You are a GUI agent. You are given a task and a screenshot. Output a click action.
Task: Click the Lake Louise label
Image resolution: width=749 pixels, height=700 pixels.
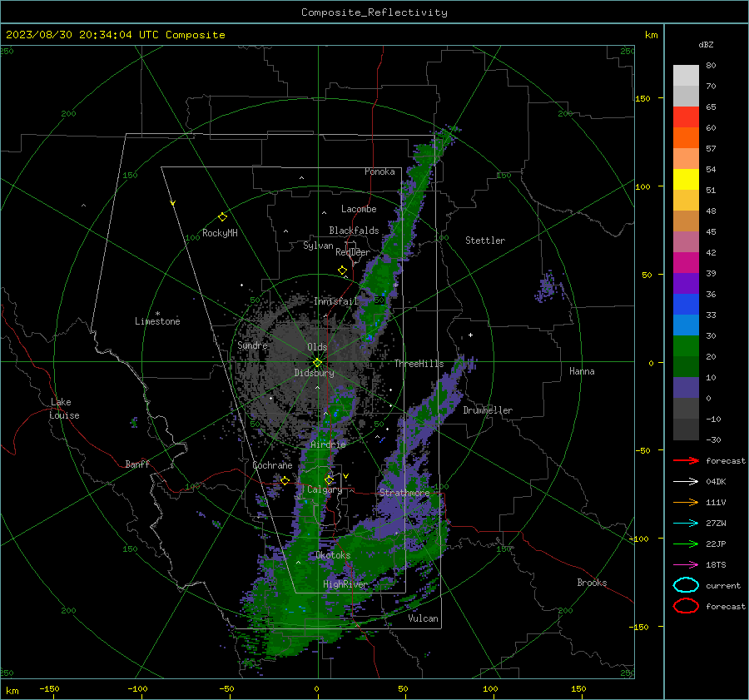point(64,409)
